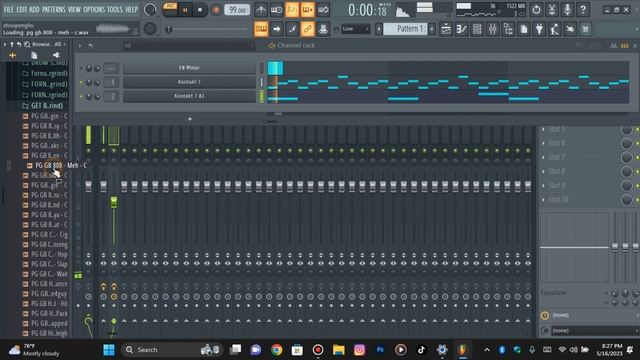Click the Kontakt 7 #2 channel button
The height and width of the screenshot is (360, 640).
[189, 96]
